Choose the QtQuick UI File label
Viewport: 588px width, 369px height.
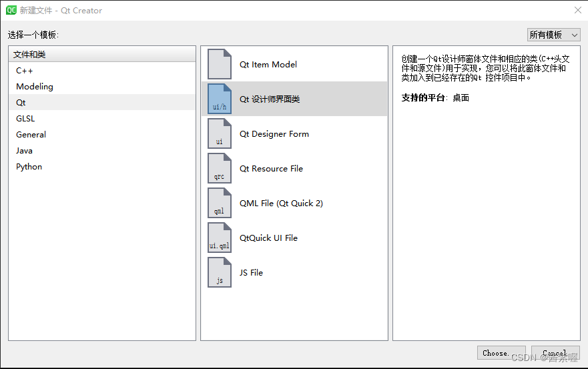point(268,238)
